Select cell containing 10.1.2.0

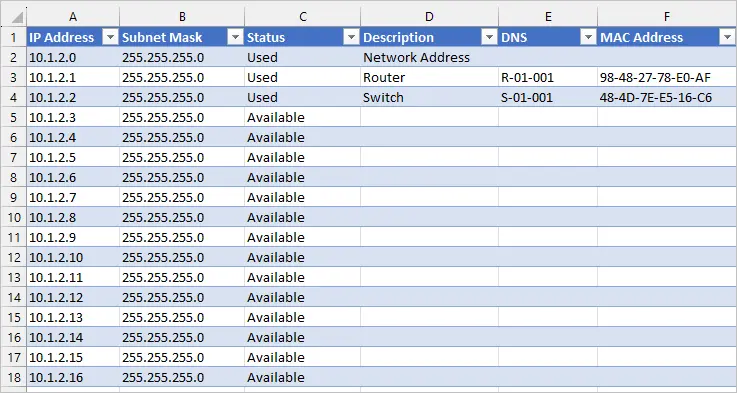73,57
